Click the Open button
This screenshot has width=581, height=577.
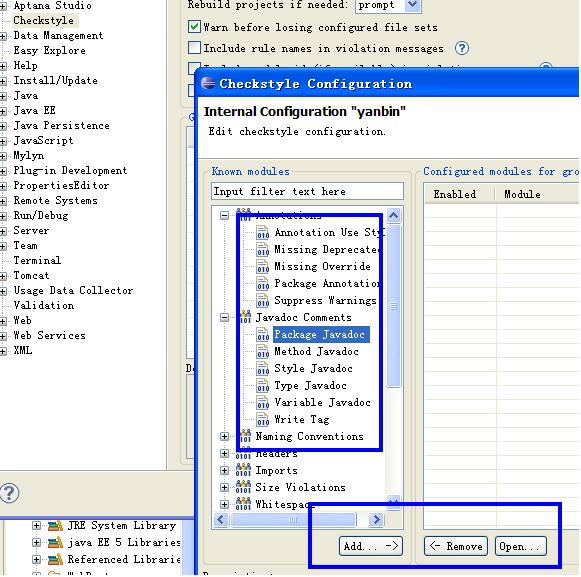point(521,546)
